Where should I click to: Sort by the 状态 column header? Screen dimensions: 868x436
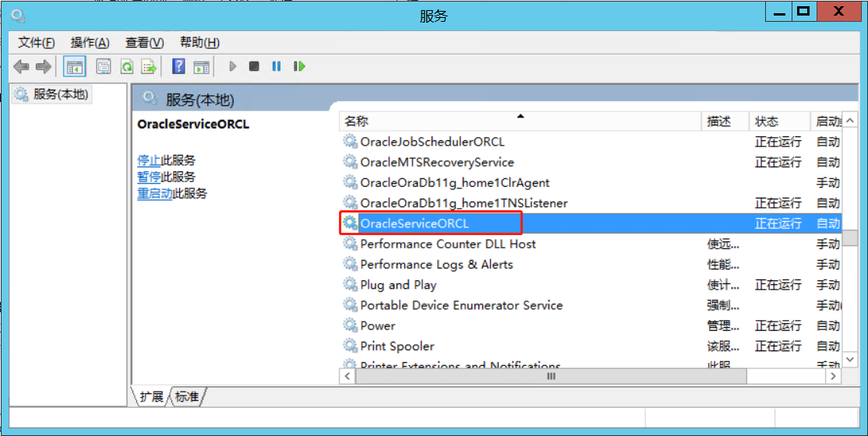point(780,121)
